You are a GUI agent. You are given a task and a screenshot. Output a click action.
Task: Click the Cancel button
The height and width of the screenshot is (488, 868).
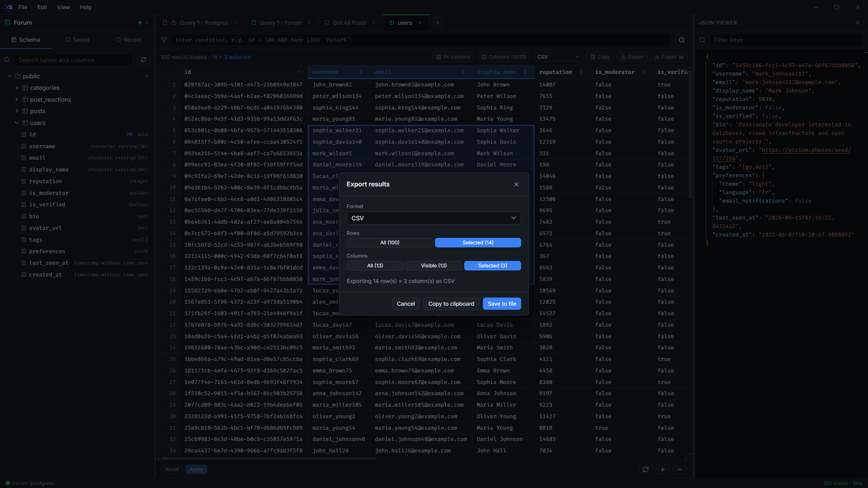(406, 304)
